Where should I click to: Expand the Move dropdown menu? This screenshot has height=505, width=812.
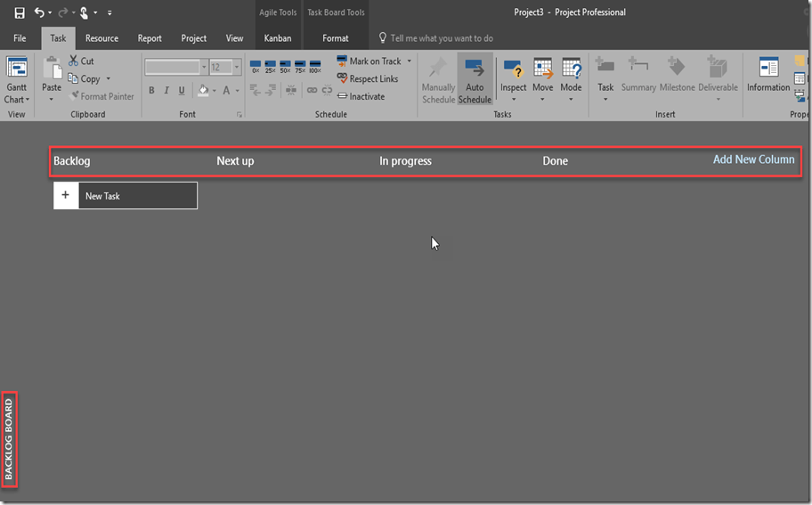(542, 97)
